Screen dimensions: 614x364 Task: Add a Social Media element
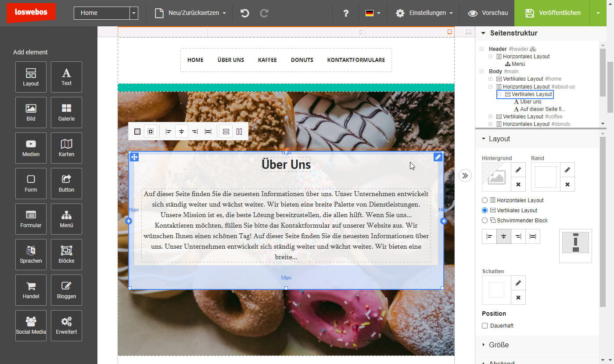click(x=31, y=325)
